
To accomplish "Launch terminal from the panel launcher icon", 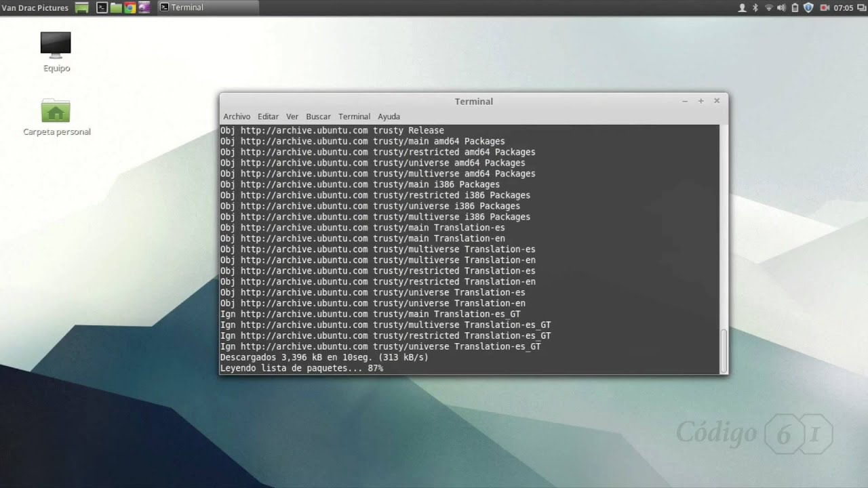I will click(102, 7).
